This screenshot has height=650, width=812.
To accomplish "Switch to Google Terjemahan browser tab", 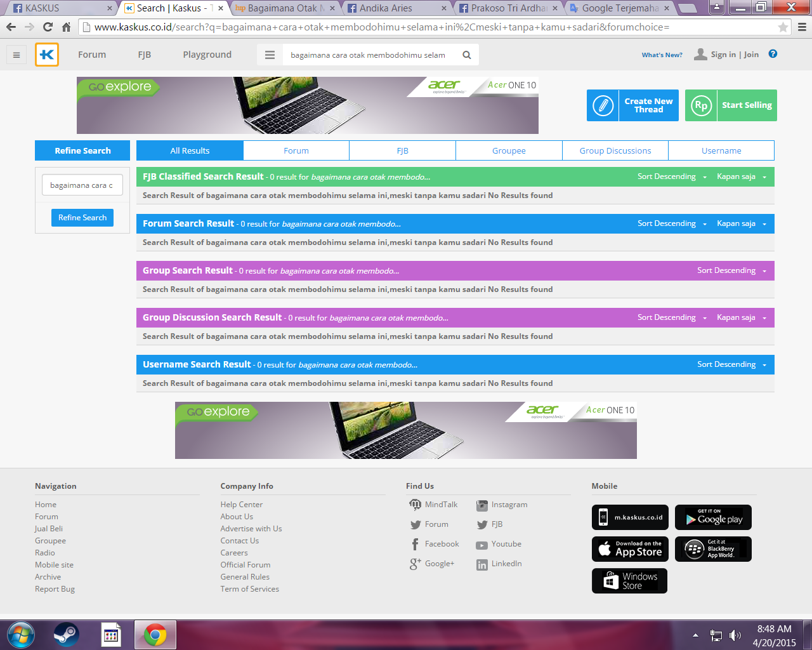I will click(x=620, y=8).
